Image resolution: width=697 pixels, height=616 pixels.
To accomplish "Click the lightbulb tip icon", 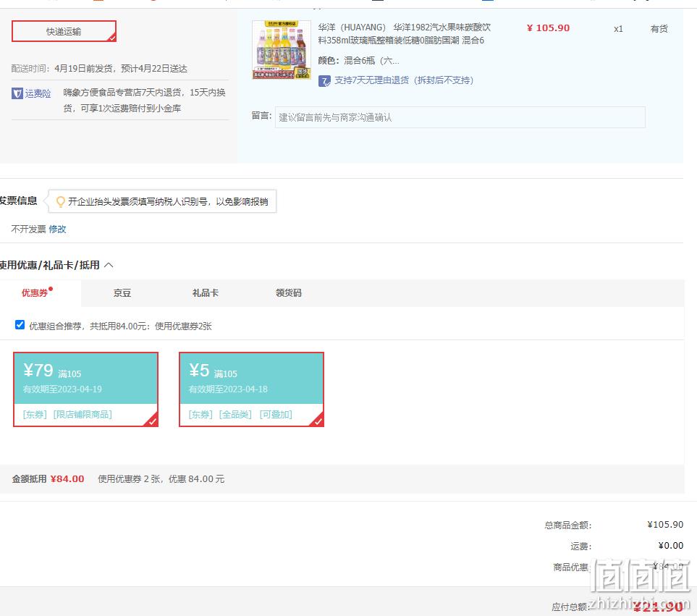I will point(61,202).
